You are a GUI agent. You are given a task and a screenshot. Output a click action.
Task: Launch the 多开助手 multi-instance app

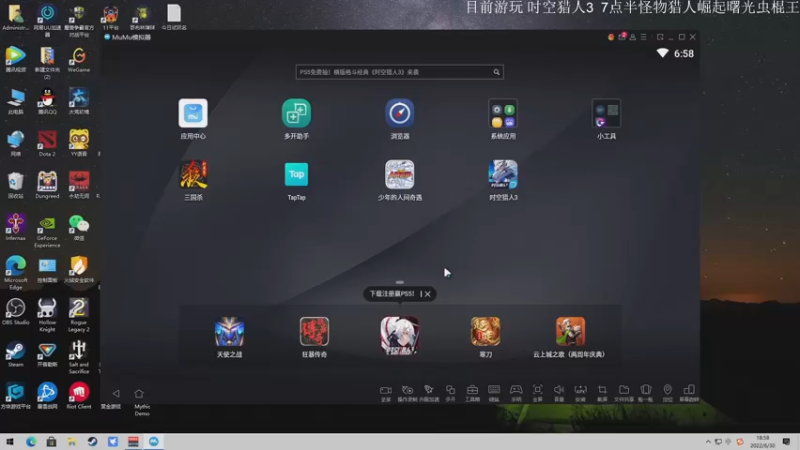(x=296, y=113)
